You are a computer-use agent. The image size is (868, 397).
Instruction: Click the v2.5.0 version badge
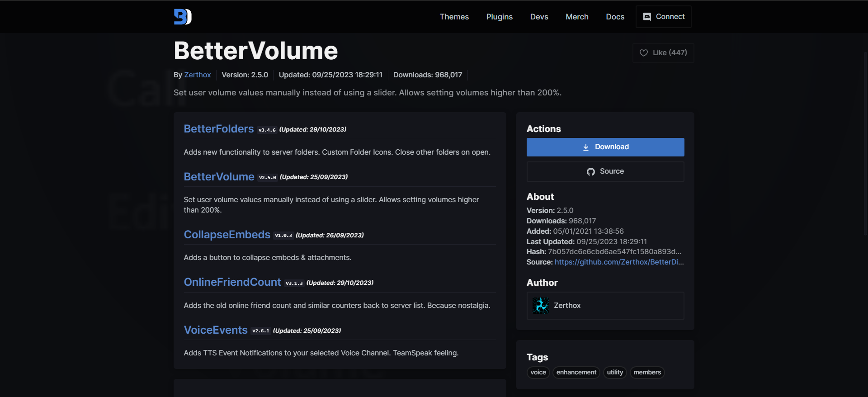coord(268,178)
